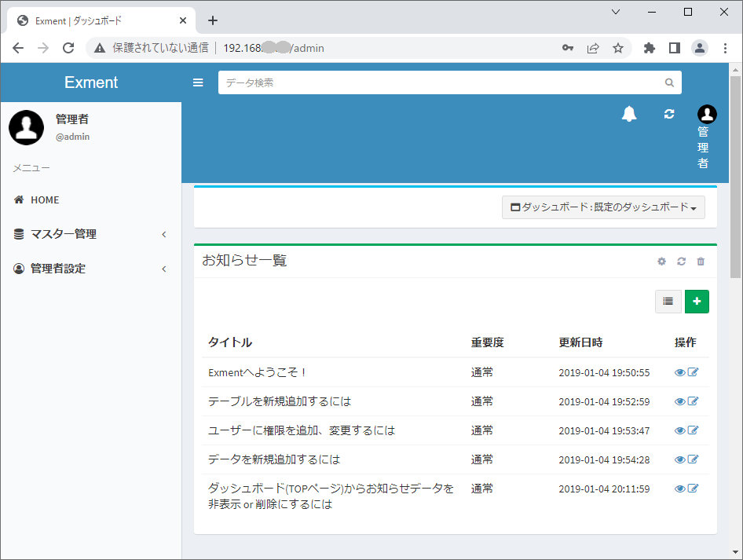Click the notification bell icon
This screenshot has width=743, height=560.
(628, 114)
